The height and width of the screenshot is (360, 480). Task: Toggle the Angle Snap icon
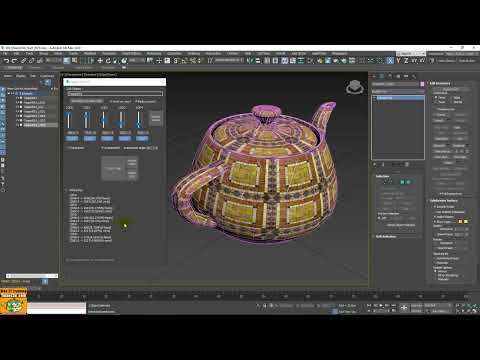(x=184, y=61)
